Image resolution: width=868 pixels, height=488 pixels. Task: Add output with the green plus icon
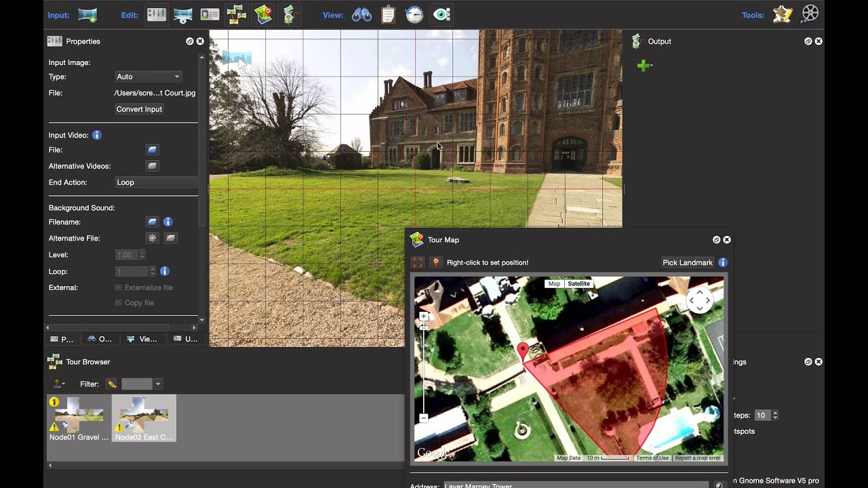coord(644,66)
